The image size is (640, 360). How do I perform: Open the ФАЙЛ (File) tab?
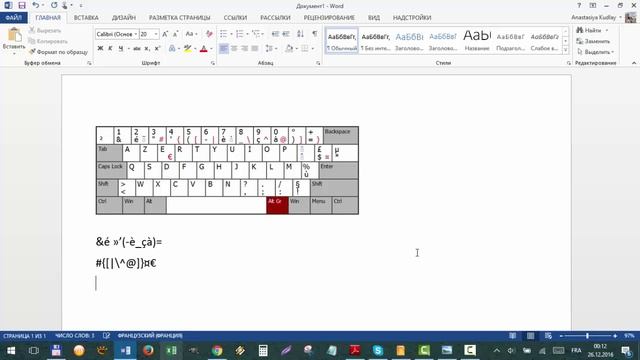pos(14,18)
